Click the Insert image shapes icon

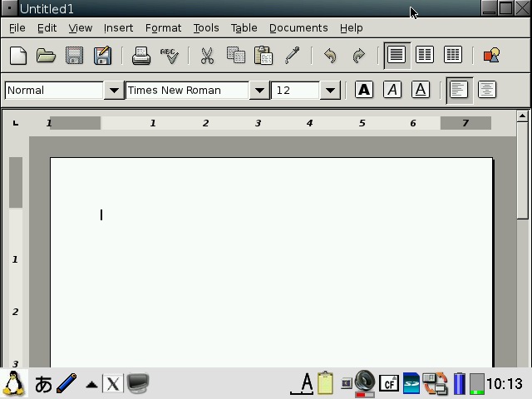[x=491, y=56]
